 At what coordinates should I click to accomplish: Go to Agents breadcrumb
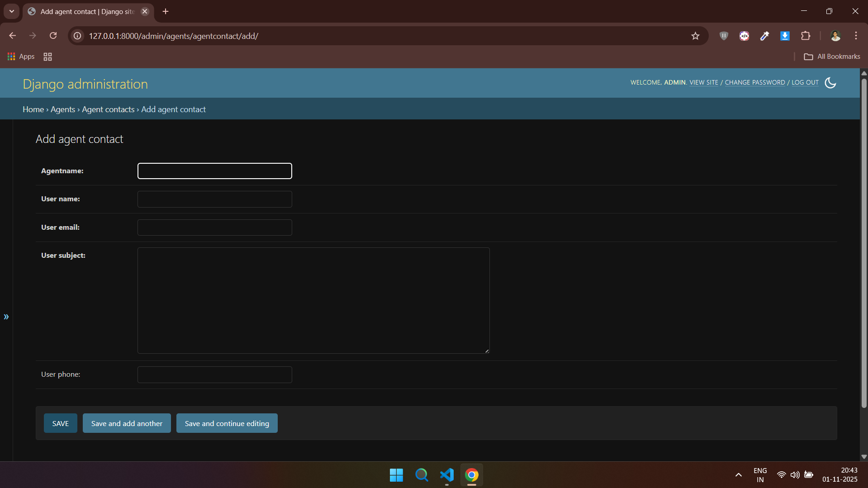pos(63,109)
